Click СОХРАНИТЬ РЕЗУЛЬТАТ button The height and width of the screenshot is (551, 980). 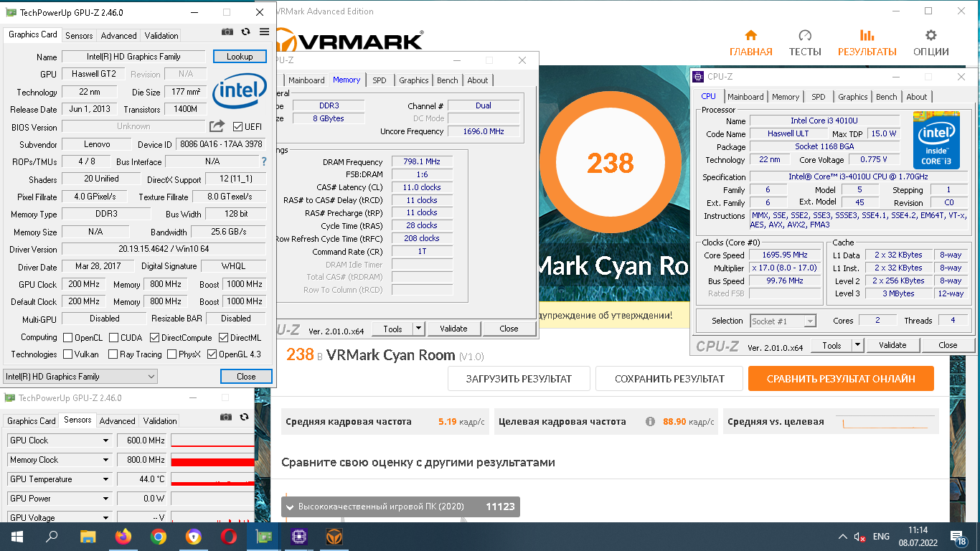tap(669, 379)
